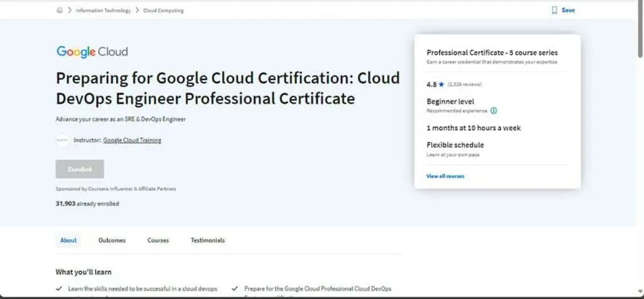This screenshot has height=299, width=644.
Task: Click the 31,903 already enrolled text
Action: pyautogui.click(x=87, y=203)
